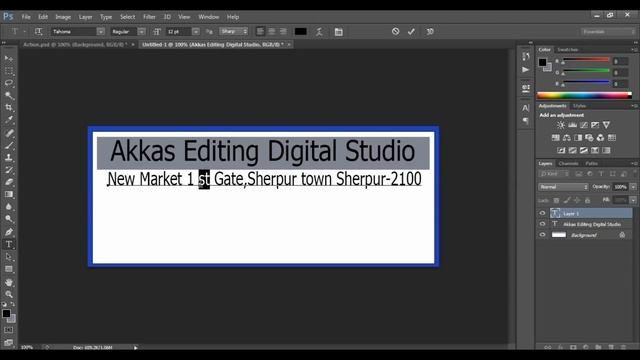This screenshot has height=360, width=640.
Task: Open the collapsed History panel icon
Action: (526, 56)
